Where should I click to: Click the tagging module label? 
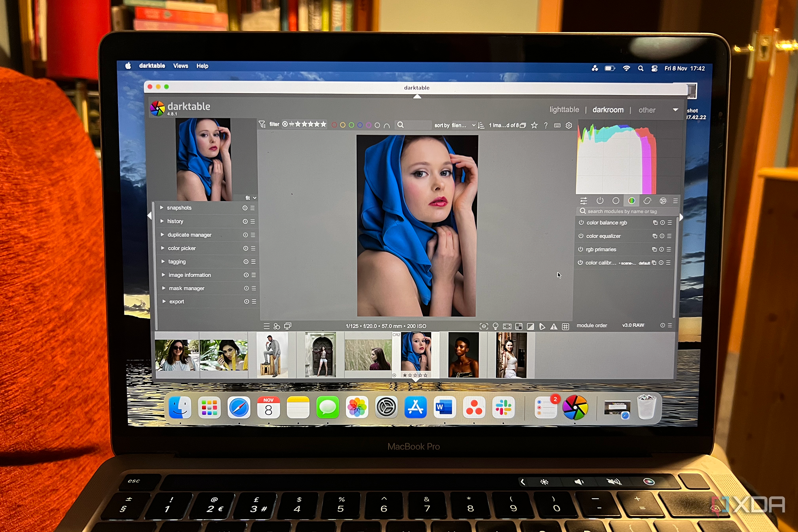(x=177, y=262)
